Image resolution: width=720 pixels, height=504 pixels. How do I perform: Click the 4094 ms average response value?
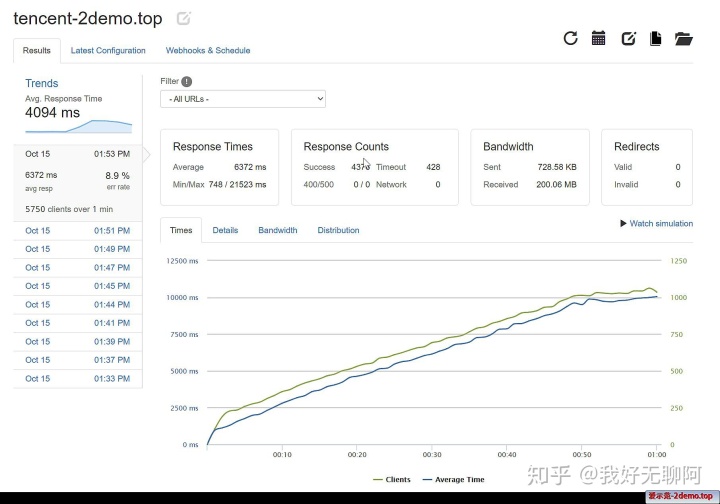[x=52, y=112]
